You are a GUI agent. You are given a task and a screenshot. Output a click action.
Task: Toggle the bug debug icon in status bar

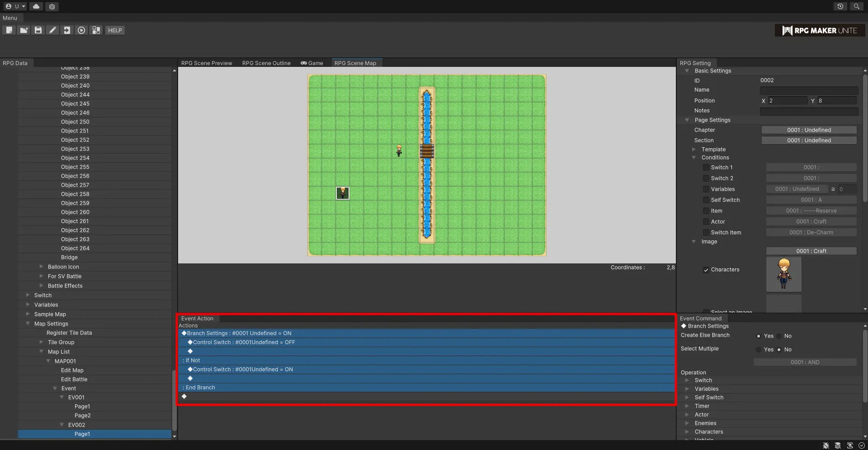826,445
